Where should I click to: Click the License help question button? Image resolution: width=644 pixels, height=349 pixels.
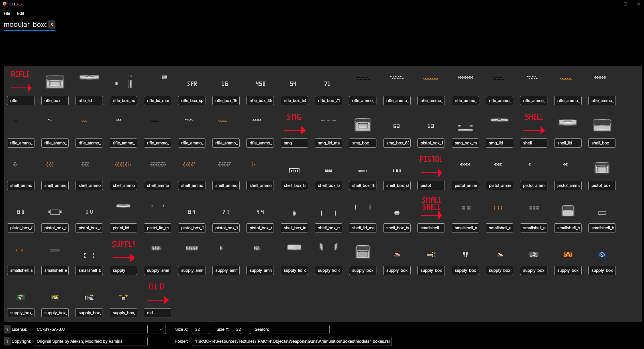[7, 329]
